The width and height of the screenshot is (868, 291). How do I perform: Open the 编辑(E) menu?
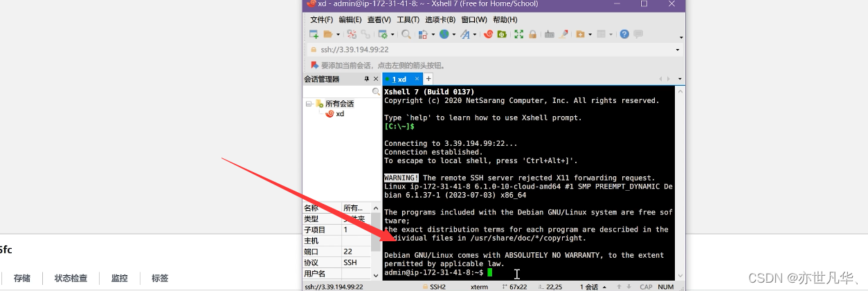(x=350, y=20)
